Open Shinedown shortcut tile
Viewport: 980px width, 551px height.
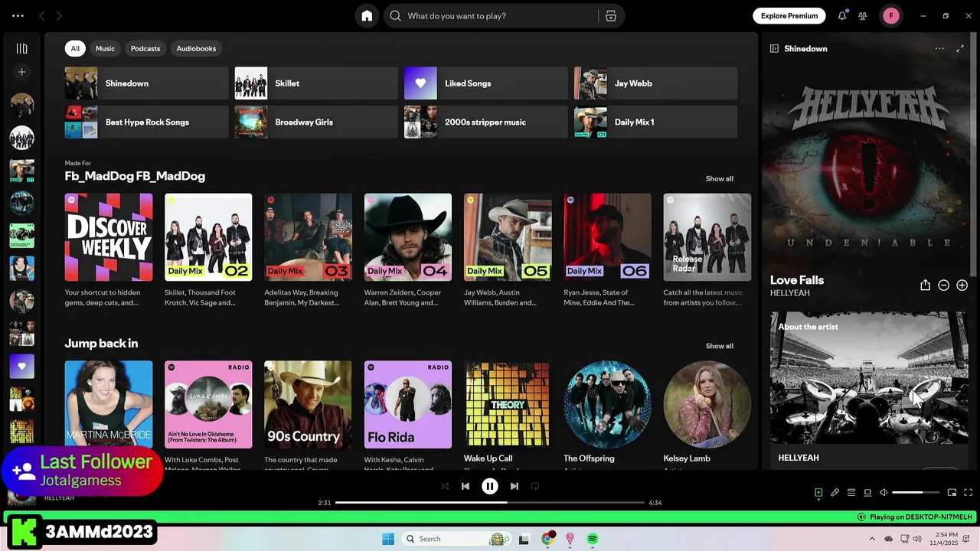146,83
